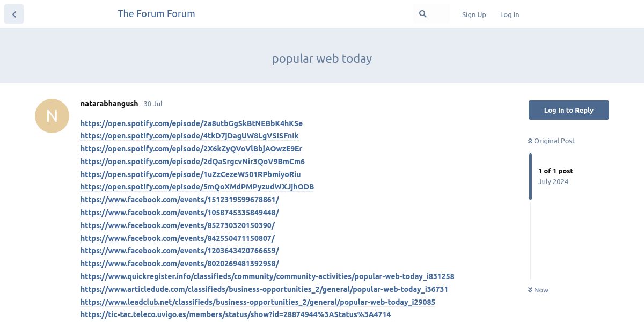The image size is (644, 322).
Task: Open the quickregister.info classifieds link
Action: [267, 276]
